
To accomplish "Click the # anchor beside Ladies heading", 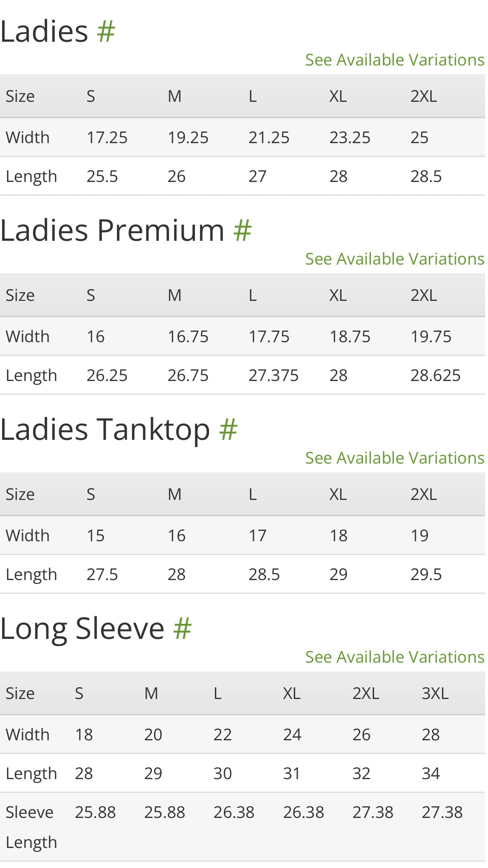I will [x=106, y=31].
